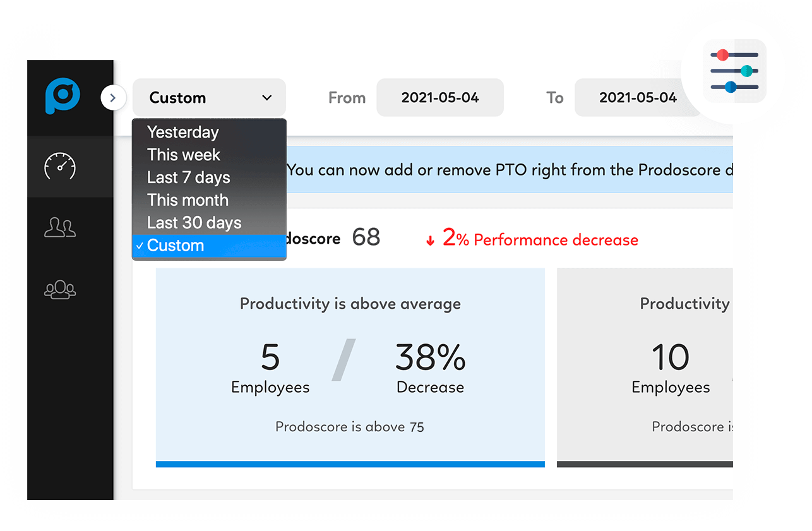812x531 pixels.
Task: Open Productivity is above average card
Action: pos(350,367)
